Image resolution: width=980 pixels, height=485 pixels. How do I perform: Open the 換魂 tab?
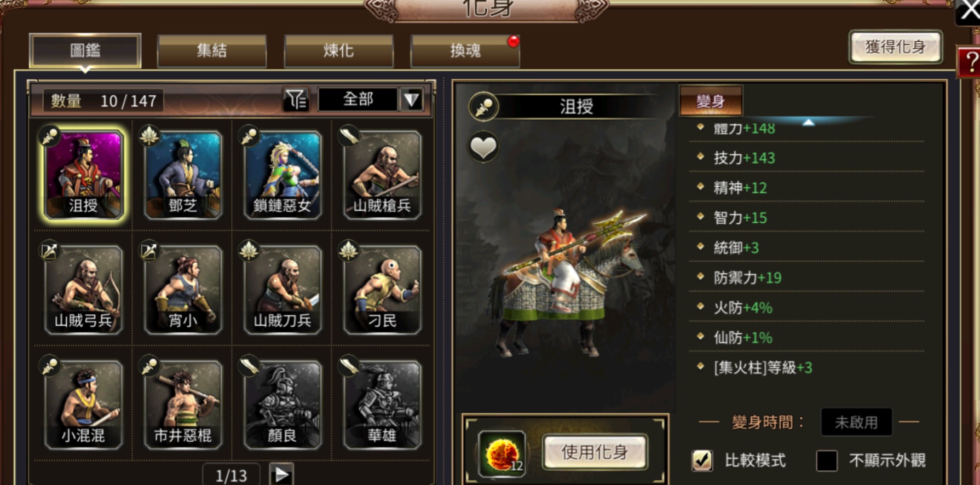coord(465,51)
